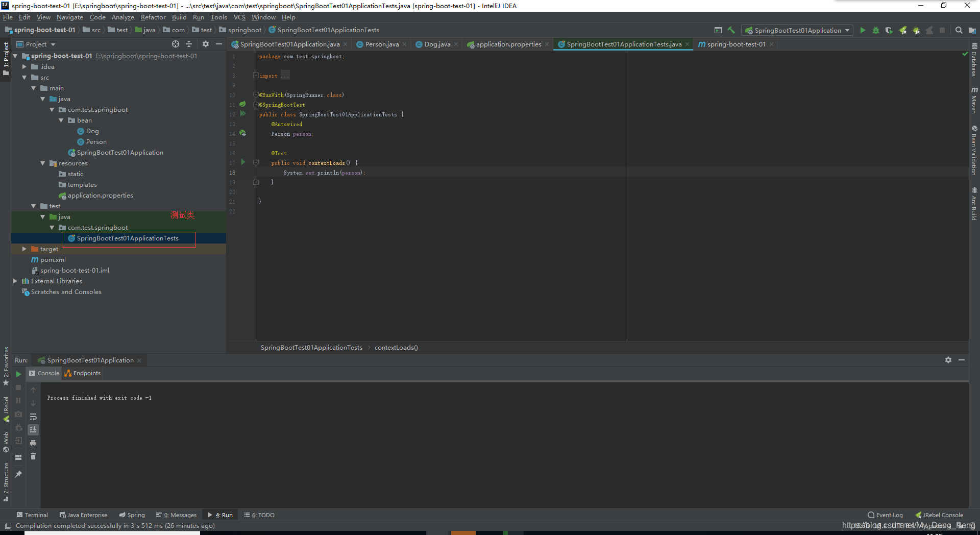Open Project panel settings gear
This screenshot has width=980, height=535.
[206, 44]
